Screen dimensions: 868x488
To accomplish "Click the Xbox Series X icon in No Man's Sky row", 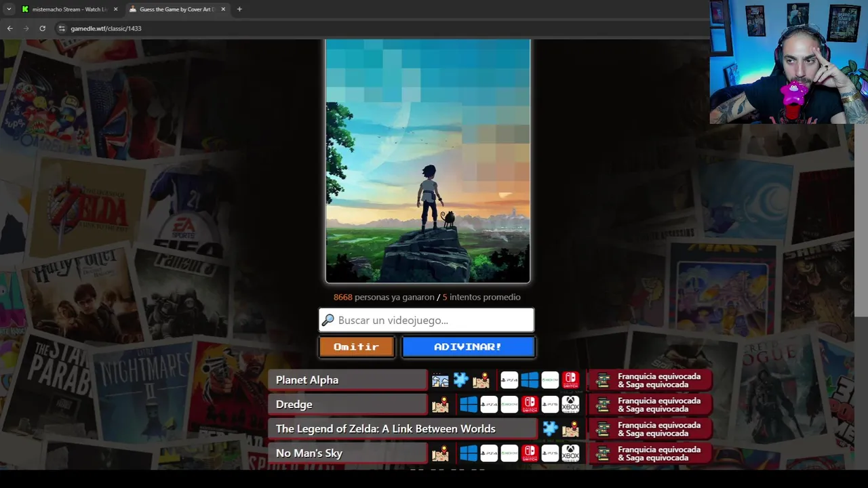I will 570,453.
